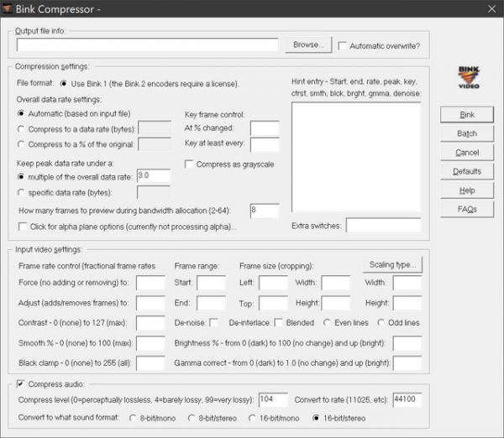Image resolution: width=504 pixels, height=438 pixels.
Task: Select Automatic (based on input file) data rate
Action: pos(21,113)
